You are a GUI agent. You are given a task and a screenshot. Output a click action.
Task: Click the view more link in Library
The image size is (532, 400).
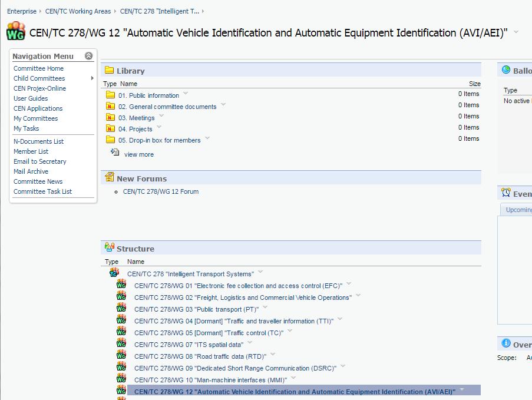click(x=139, y=154)
